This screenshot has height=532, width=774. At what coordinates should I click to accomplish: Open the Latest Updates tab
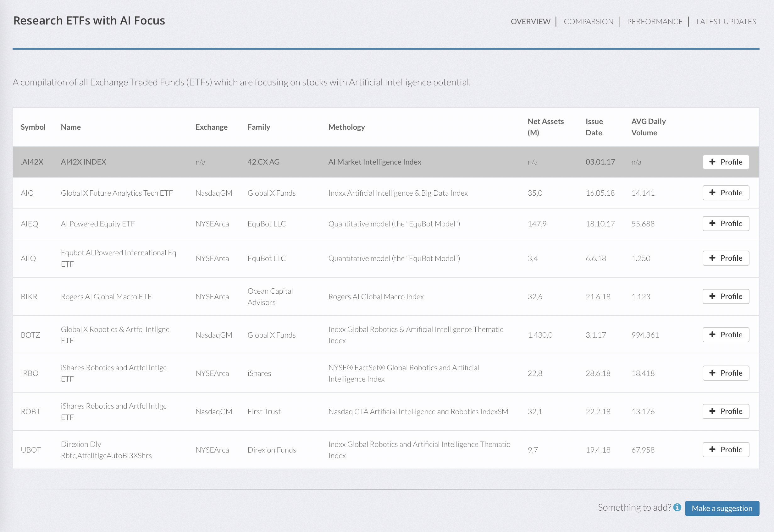click(x=726, y=22)
